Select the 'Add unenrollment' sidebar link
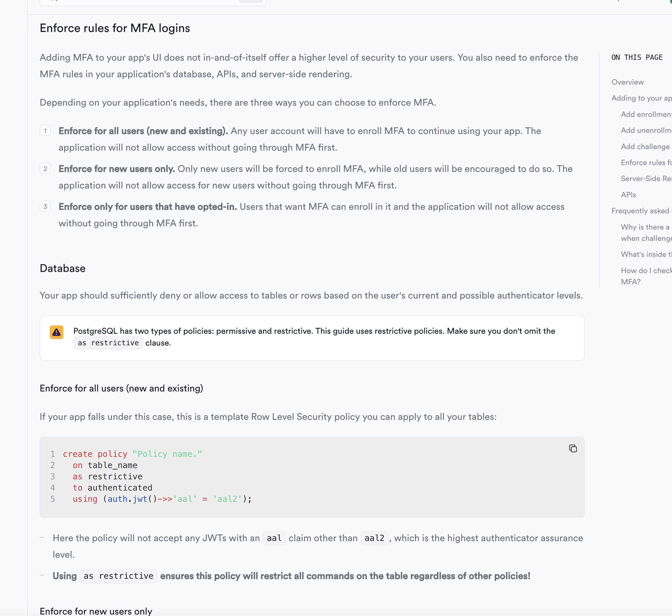This screenshot has height=616, width=672. click(646, 130)
